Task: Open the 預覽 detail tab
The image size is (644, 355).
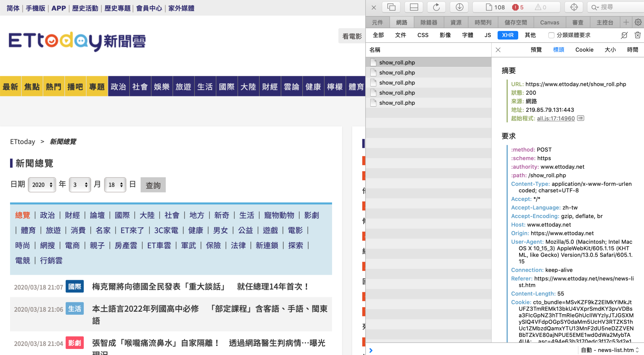Action: point(536,50)
